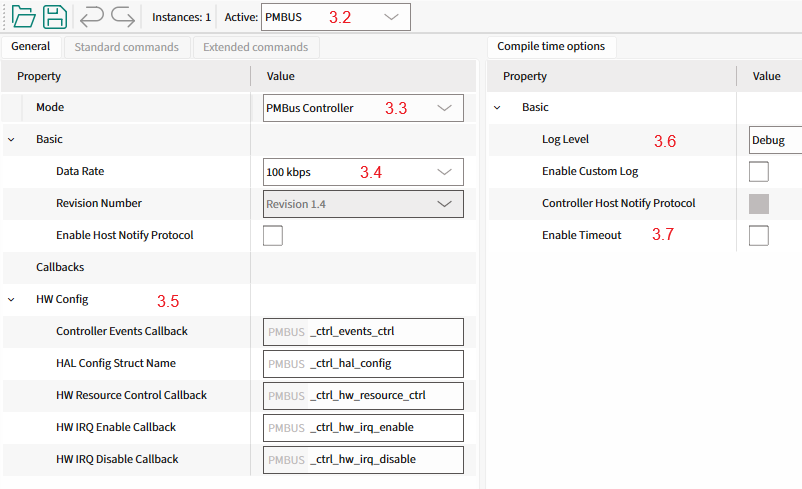Select the Enable Timeout property label

[582, 235]
